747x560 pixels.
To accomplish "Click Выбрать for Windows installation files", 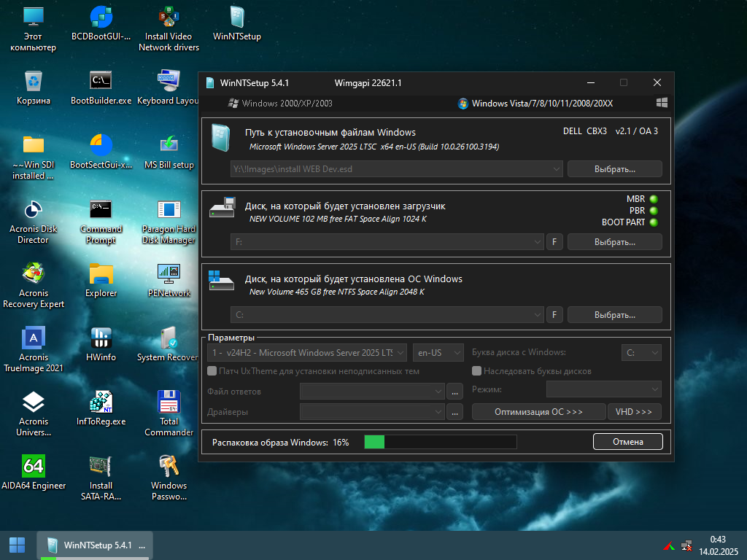I will pos(614,169).
